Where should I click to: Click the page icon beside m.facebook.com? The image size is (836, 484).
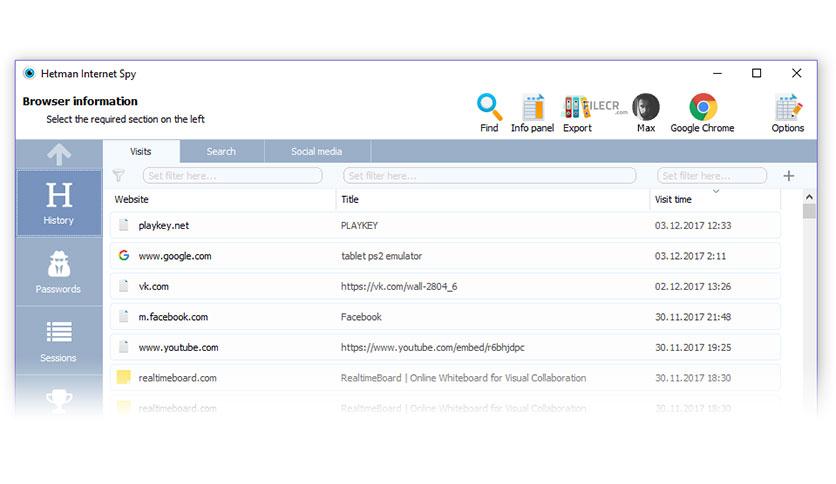(x=124, y=316)
